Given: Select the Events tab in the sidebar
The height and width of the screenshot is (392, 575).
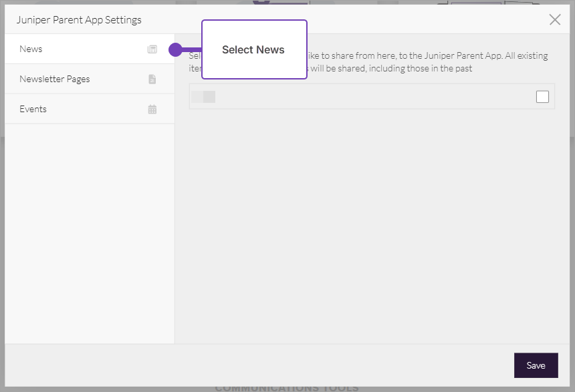Looking at the screenshot, I should (33, 110).
